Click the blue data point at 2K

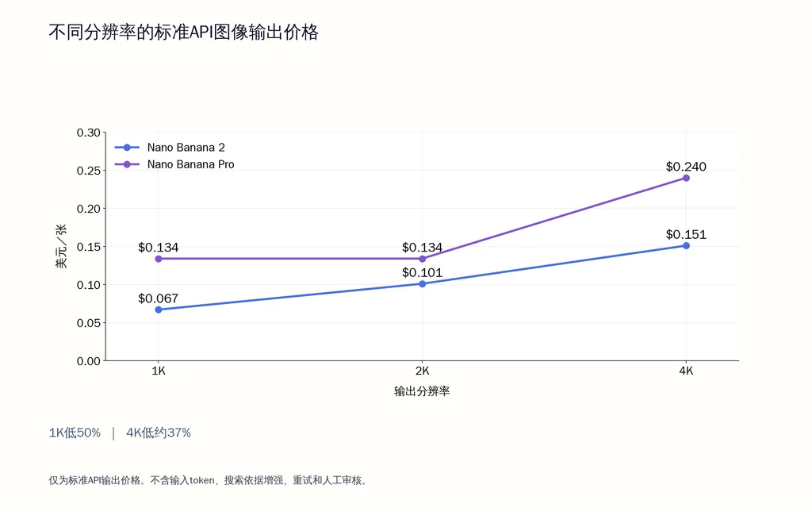pyautogui.click(x=422, y=283)
